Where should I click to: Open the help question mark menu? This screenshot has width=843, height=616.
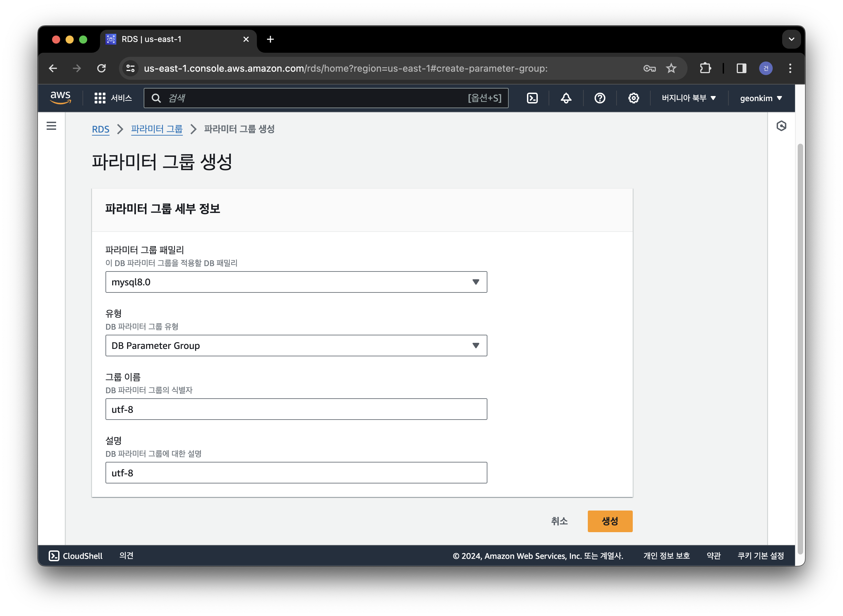pos(599,98)
